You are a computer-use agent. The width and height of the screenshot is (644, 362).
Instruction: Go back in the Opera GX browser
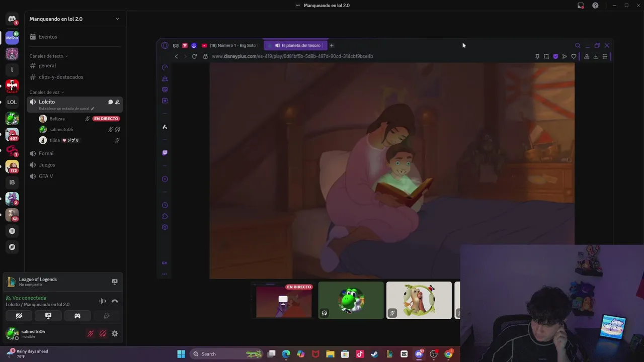click(x=176, y=56)
